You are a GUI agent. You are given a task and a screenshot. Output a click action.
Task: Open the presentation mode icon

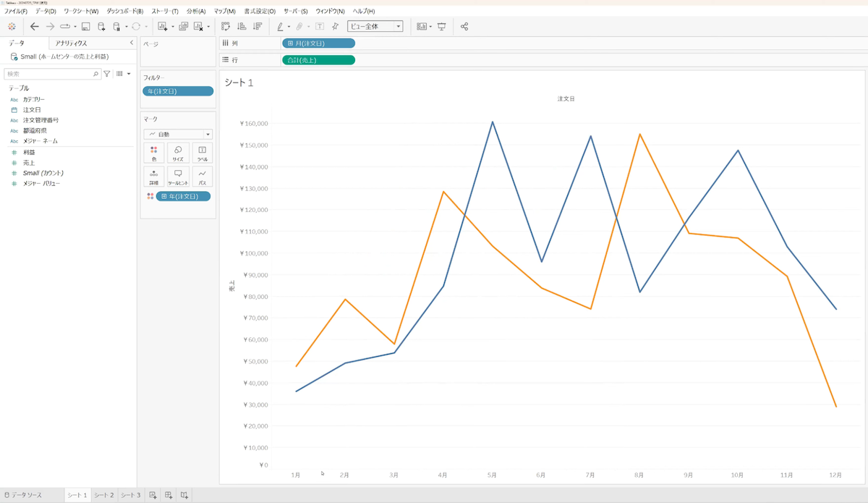[441, 26]
